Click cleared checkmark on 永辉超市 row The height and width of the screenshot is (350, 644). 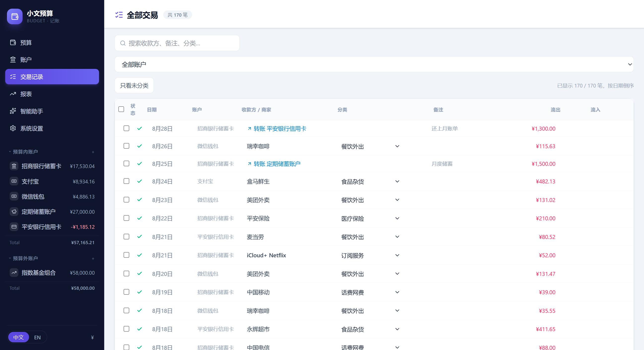[139, 329]
